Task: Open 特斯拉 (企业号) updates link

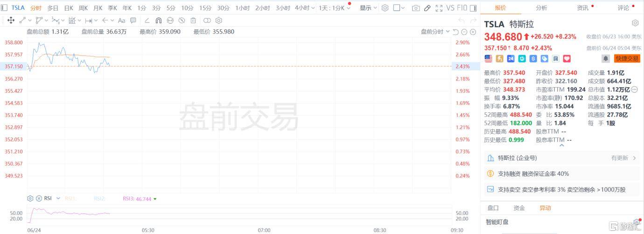Action: click(562, 158)
